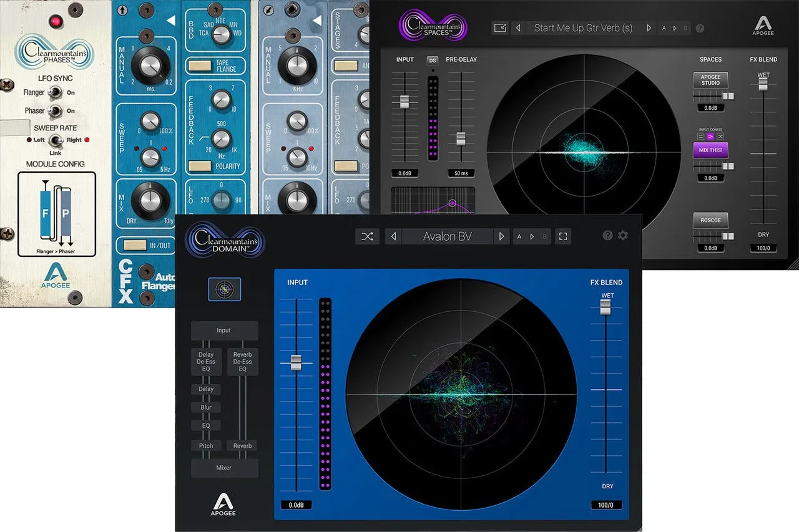799x532 pixels.
Task: Select preset slot A in Spaces
Action: pos(664,28)
